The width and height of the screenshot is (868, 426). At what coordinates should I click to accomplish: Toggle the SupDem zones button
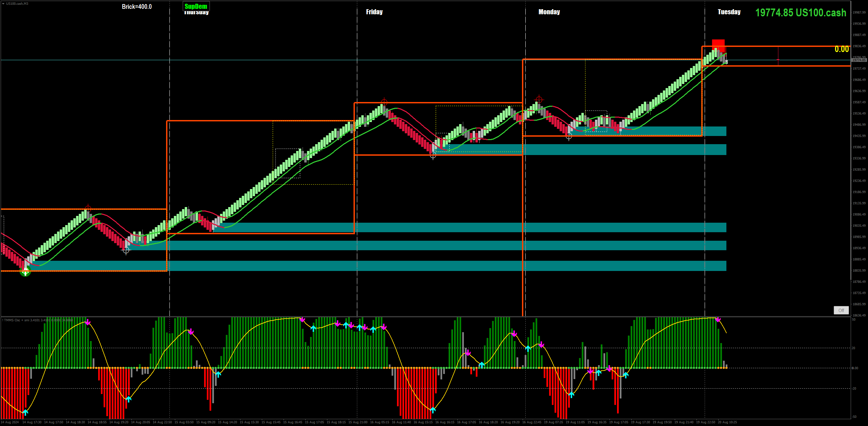click(x=196, y=6)
